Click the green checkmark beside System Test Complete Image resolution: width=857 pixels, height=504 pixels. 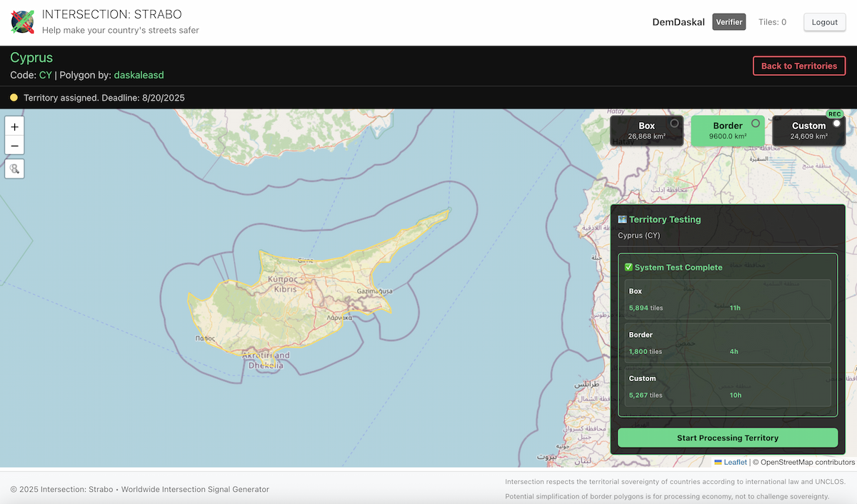pos(628,267)
